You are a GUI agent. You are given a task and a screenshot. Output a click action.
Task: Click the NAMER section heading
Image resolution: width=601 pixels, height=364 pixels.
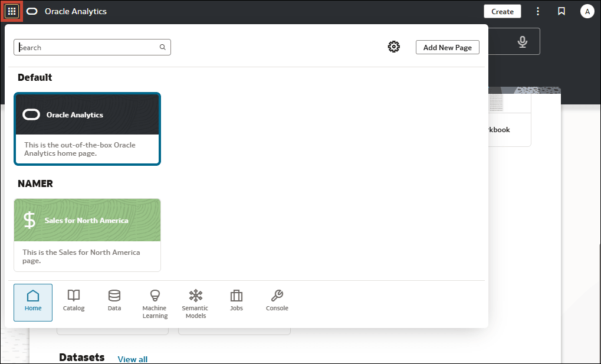pyautogui.click(x=35, y=183)
